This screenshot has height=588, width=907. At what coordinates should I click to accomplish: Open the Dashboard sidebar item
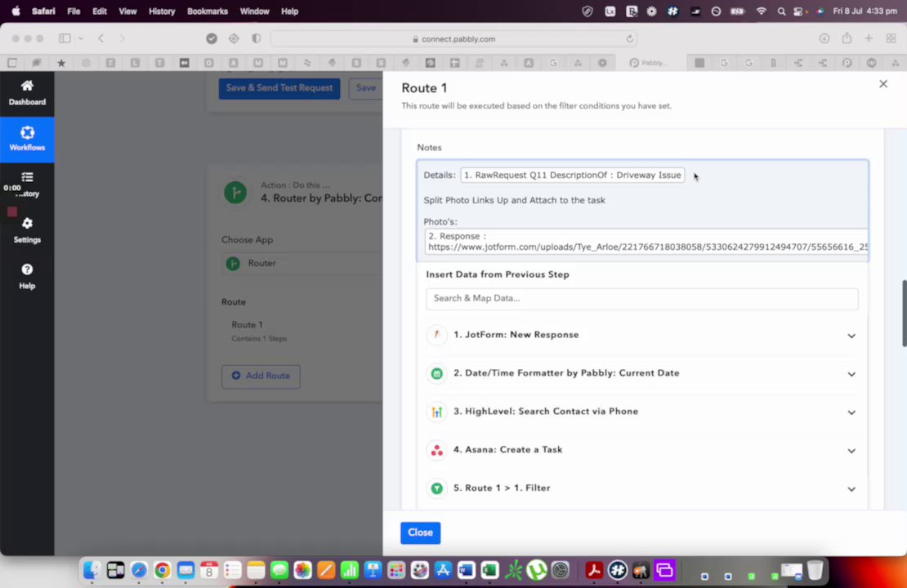point(27,93)
